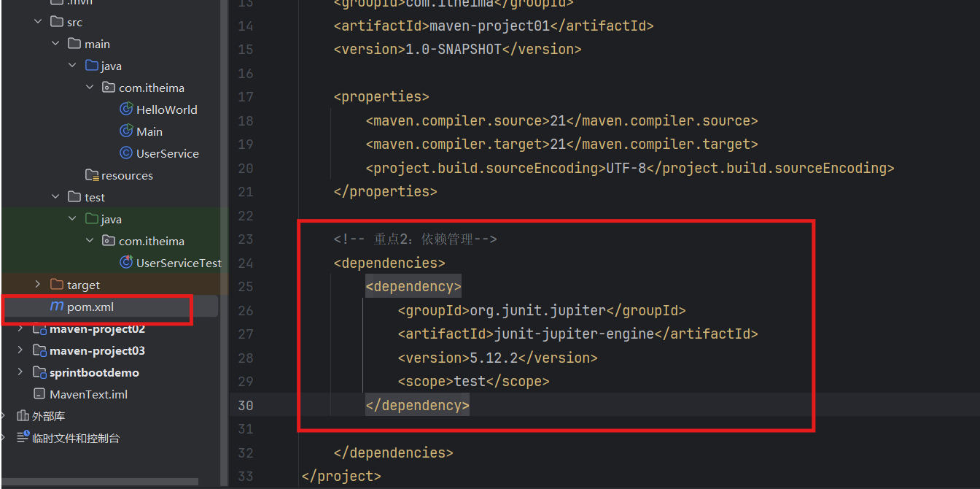Click the <properties> opening tag
The height and width of the screenshot is (489, 980).
(x=381, y=96)
